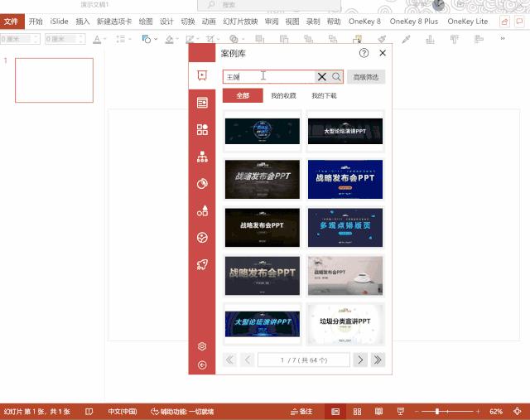Click the page number field 1 / 7
530x420 pixels.
point(304,360)
